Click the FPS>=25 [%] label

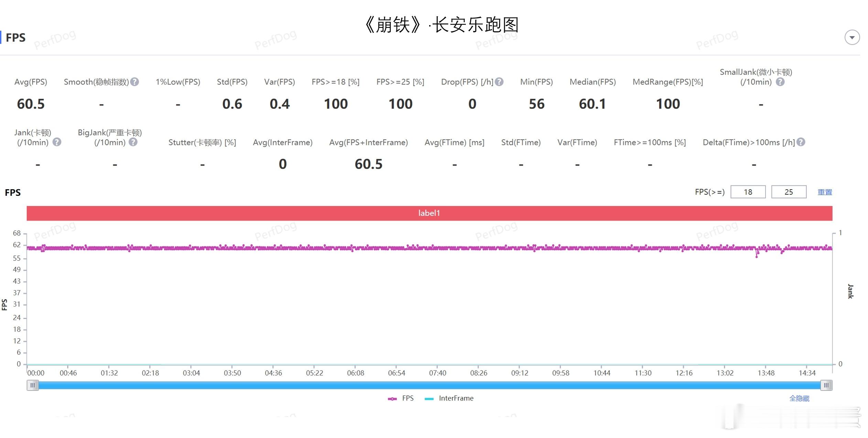(400, 82)
